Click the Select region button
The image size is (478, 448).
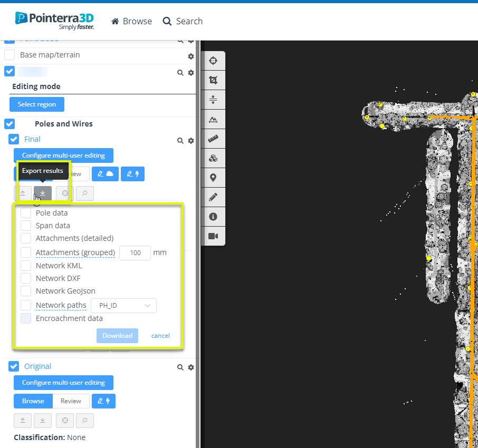[37, 104]
